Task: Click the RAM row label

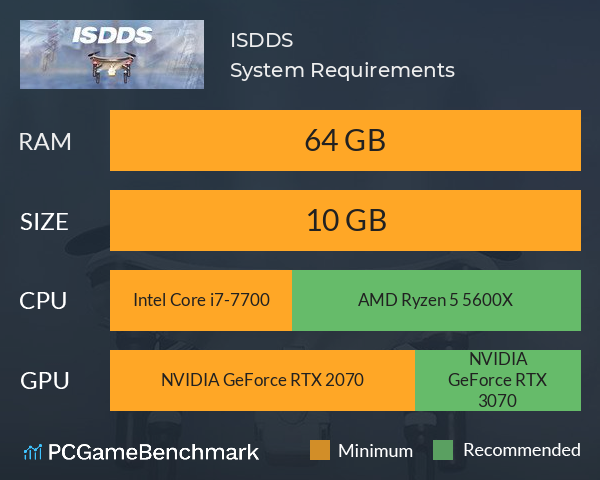Action: (45, 142)
